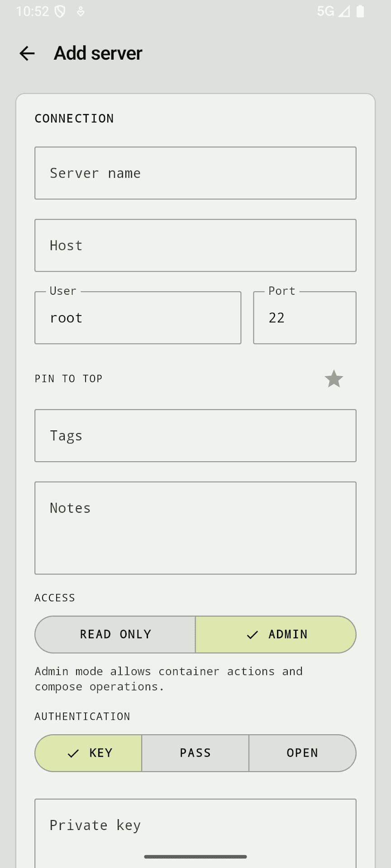Tap the checkmark inside the KEY segment
The image size is (391, 868).
click(x=72, y=753)
